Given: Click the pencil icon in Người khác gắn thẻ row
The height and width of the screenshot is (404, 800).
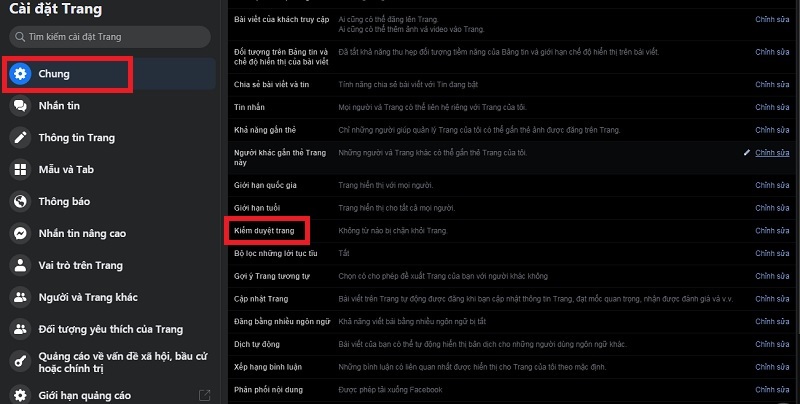Looking at the screenshot, I should pyautogui.click(x=746, y=153).
